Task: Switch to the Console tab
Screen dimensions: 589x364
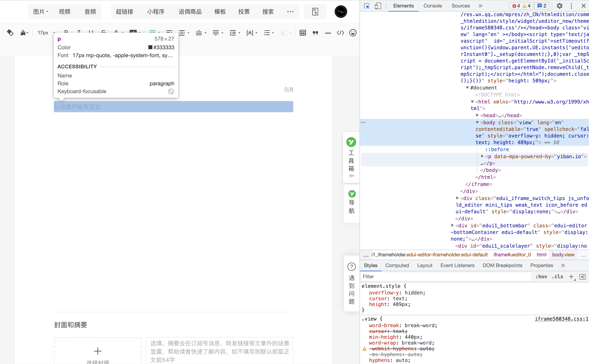Action: click(x=432, y=6)
